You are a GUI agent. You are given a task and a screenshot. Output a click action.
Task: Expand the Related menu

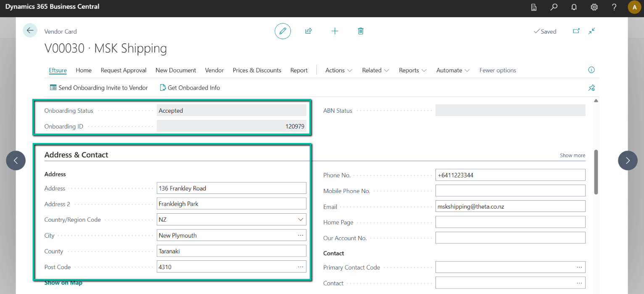(375, 70)
